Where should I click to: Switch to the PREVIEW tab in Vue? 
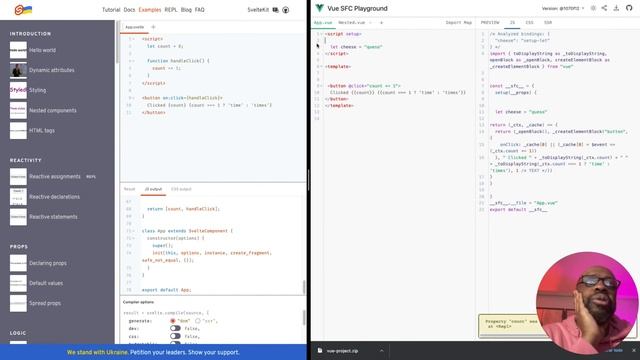[x=490, y=23]
